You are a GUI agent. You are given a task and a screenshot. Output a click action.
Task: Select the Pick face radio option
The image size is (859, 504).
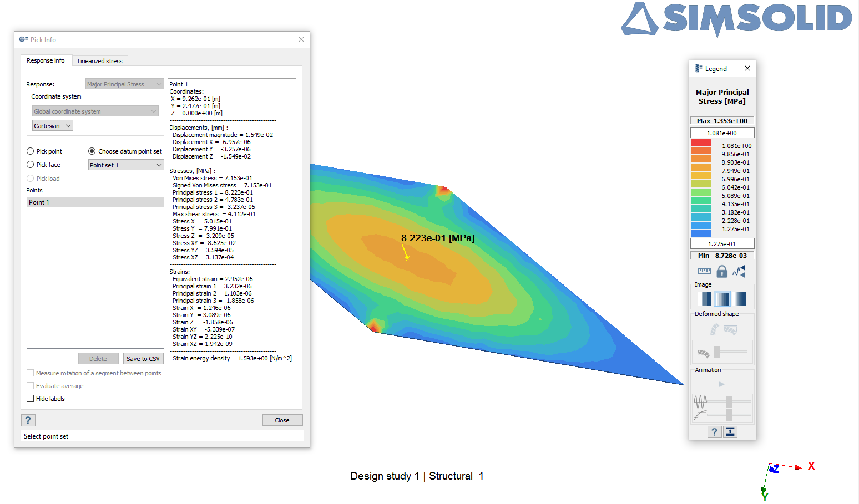(x=31, y=165)
